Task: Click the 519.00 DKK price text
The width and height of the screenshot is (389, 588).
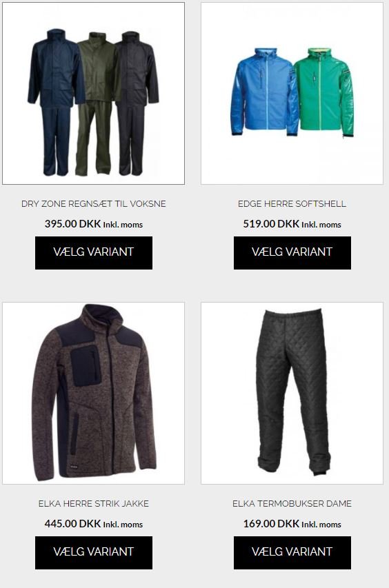Action: click(271, 224)
